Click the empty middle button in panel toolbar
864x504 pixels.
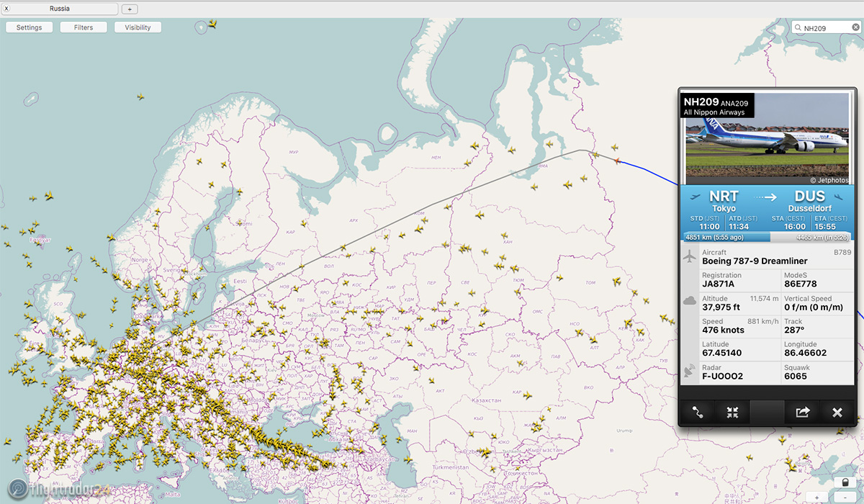click(x=768, y=413)
